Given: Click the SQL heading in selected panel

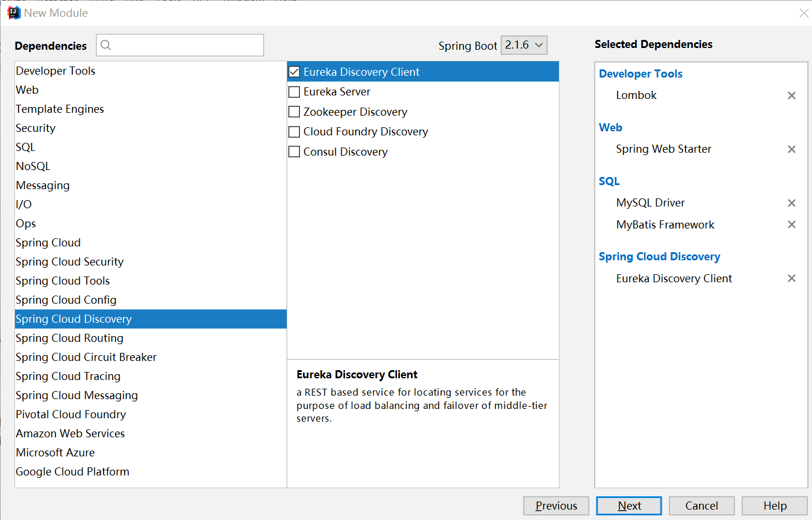Looking at the screenshot, I should (609, 181).
